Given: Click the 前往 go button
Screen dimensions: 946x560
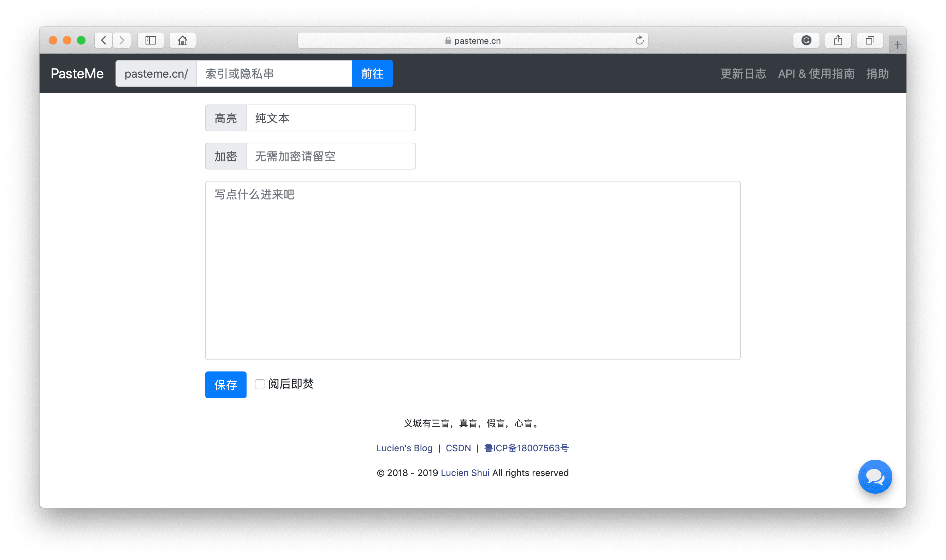Looking at the screenshot, I should tap(372, 73).
